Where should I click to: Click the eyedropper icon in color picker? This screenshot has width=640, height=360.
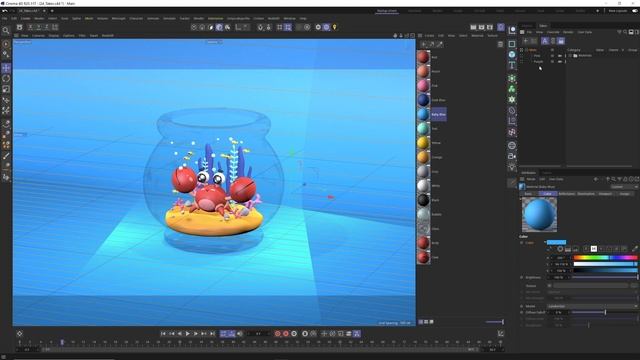click(635, 249)
